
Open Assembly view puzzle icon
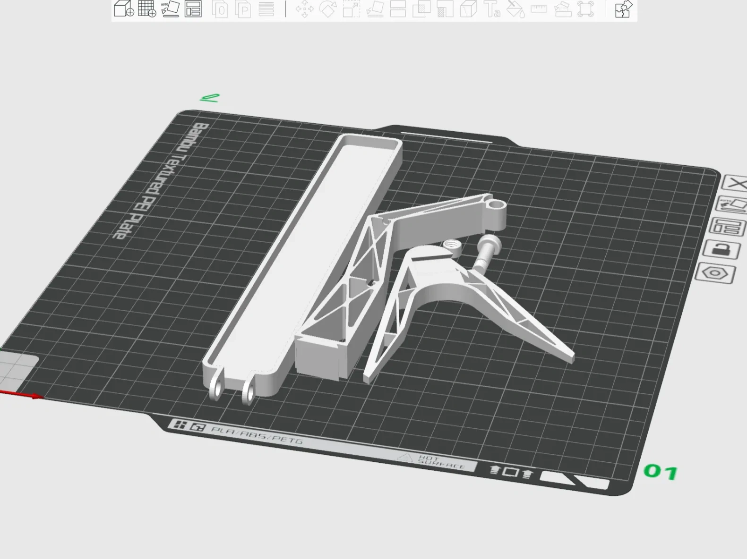623,9
